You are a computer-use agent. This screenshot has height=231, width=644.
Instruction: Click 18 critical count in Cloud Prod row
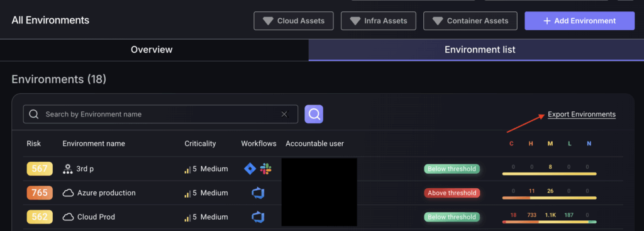pyautogui.click(x=513, y=215)
